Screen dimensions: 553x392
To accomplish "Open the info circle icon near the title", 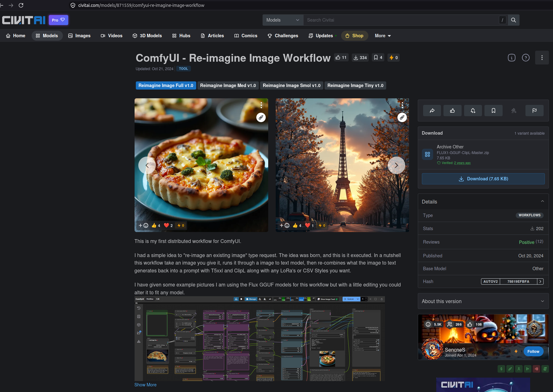I will tap(512, 58).
